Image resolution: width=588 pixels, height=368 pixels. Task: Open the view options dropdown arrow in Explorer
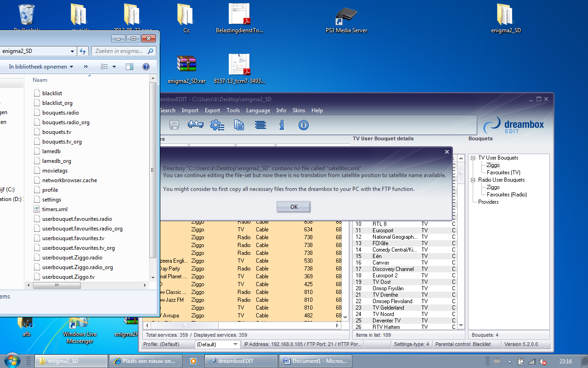tap(114, 67)
